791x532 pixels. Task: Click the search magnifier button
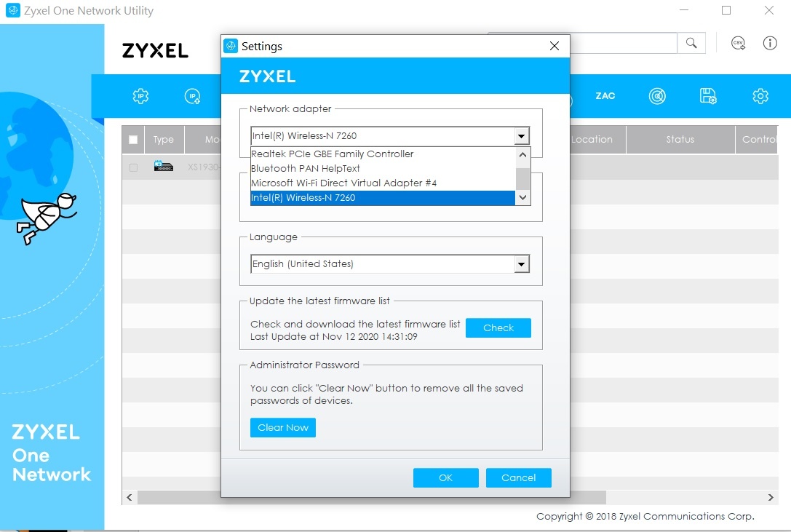coord(691,43)
